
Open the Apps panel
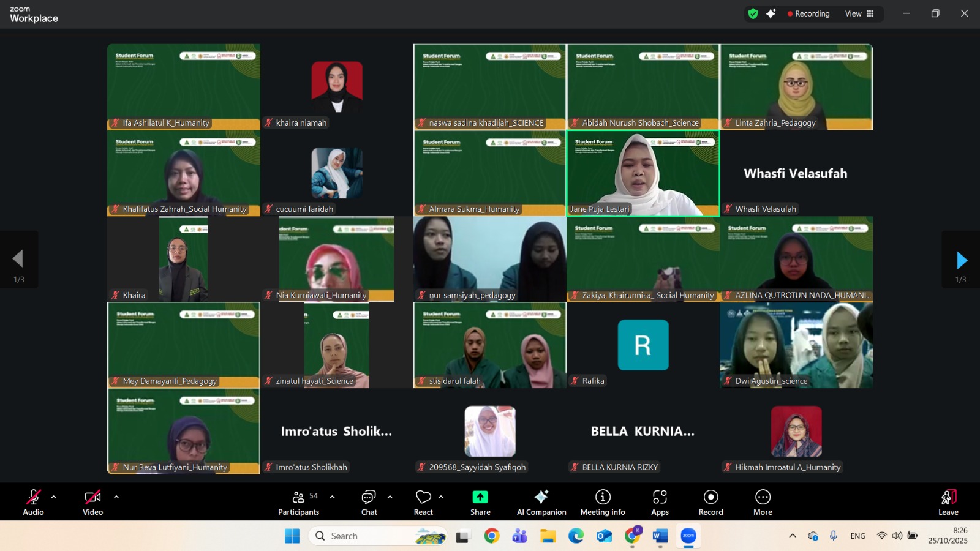coord(660,502)
